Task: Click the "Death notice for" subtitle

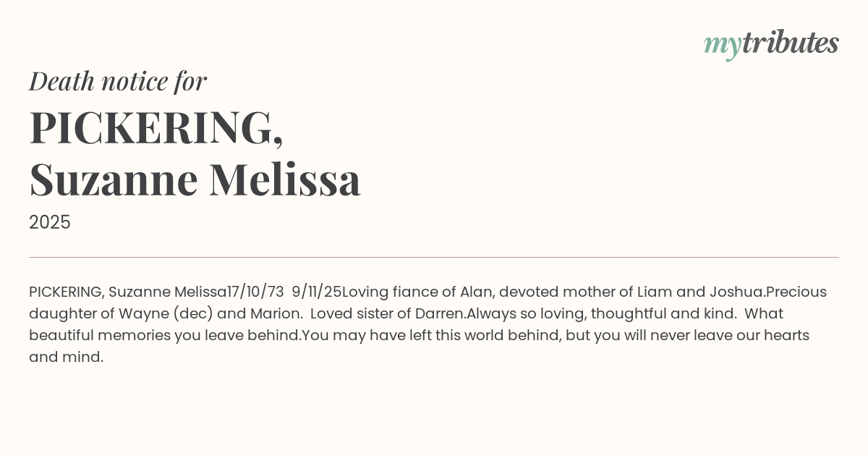Action: [x=118, y=81]
